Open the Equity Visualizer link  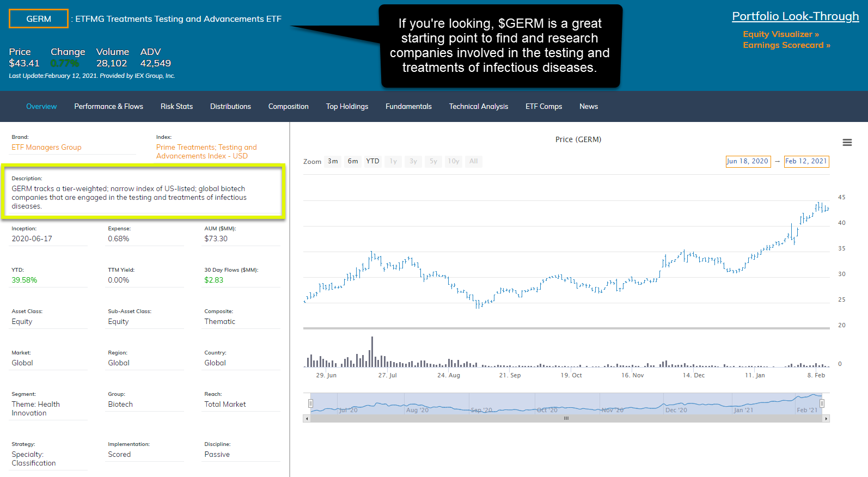coord(781,34)
